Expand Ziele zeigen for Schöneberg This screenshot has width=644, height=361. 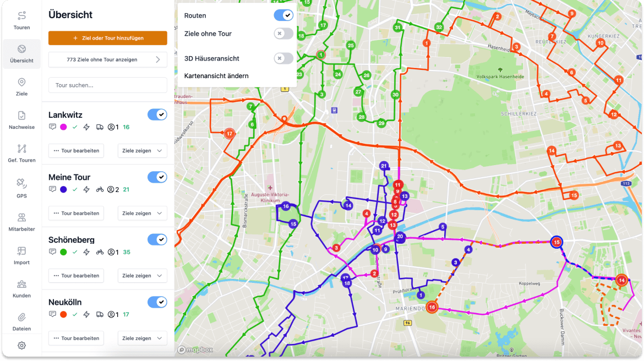tap(142, 276)
